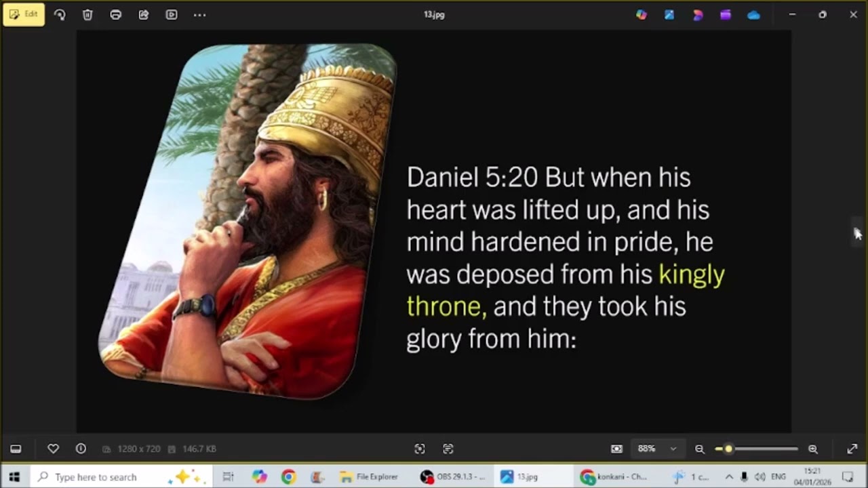The image size is (868, 488).
Task: Open Designer from the title bar
Action: point(698,14)
